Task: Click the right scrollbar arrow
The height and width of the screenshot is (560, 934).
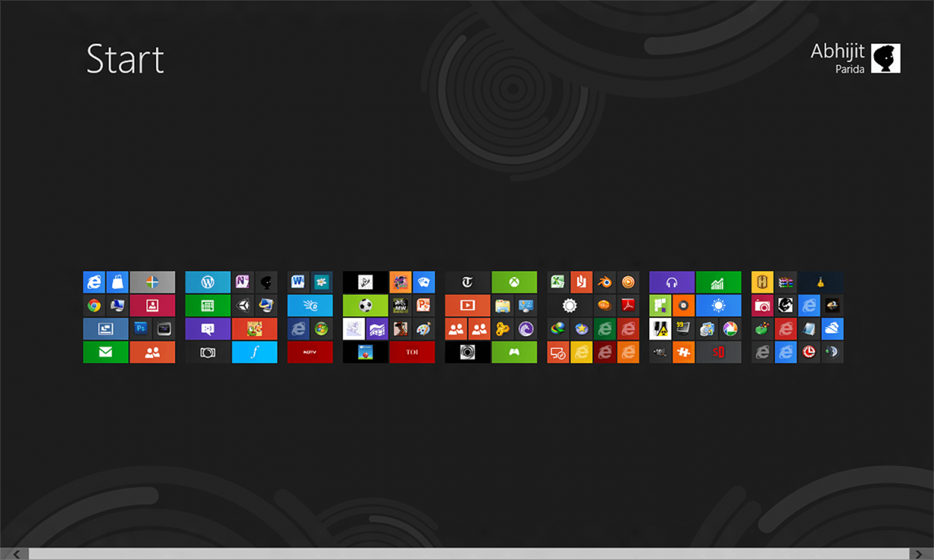Action: [919, 554]
